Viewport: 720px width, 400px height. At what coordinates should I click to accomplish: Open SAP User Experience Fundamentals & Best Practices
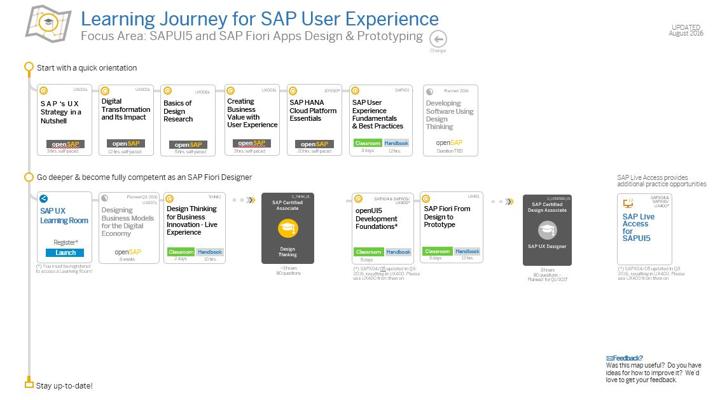point(381,120)
